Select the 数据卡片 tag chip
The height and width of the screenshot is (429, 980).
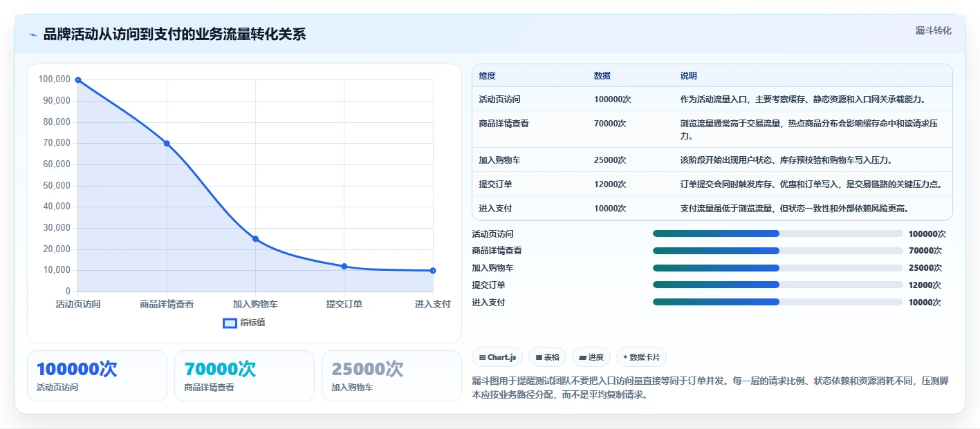641,357
